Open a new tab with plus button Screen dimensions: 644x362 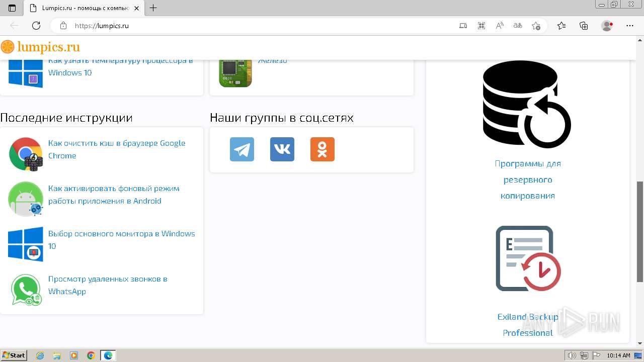coord(153,8)
